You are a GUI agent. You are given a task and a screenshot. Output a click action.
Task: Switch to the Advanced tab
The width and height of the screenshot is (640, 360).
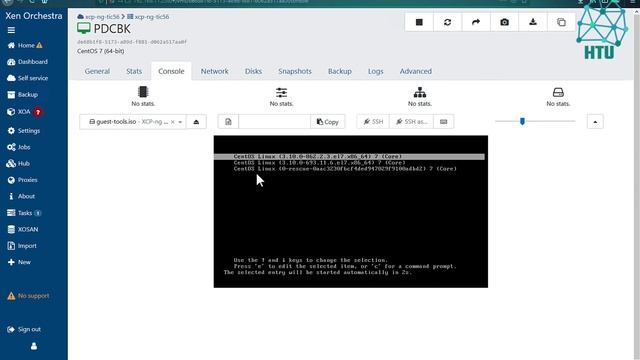[416, 71]
